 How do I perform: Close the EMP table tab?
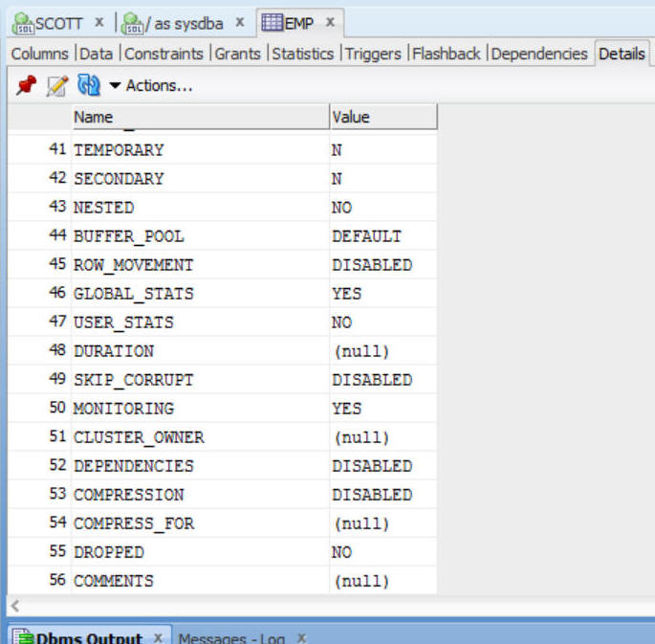(x=330, y=22)
